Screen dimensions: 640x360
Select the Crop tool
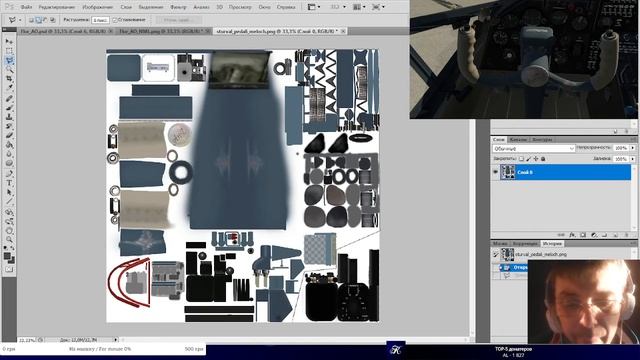point(9,78)
